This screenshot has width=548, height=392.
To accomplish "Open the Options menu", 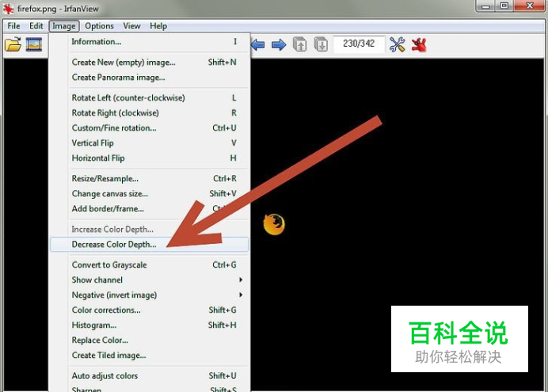I will 99,26.
